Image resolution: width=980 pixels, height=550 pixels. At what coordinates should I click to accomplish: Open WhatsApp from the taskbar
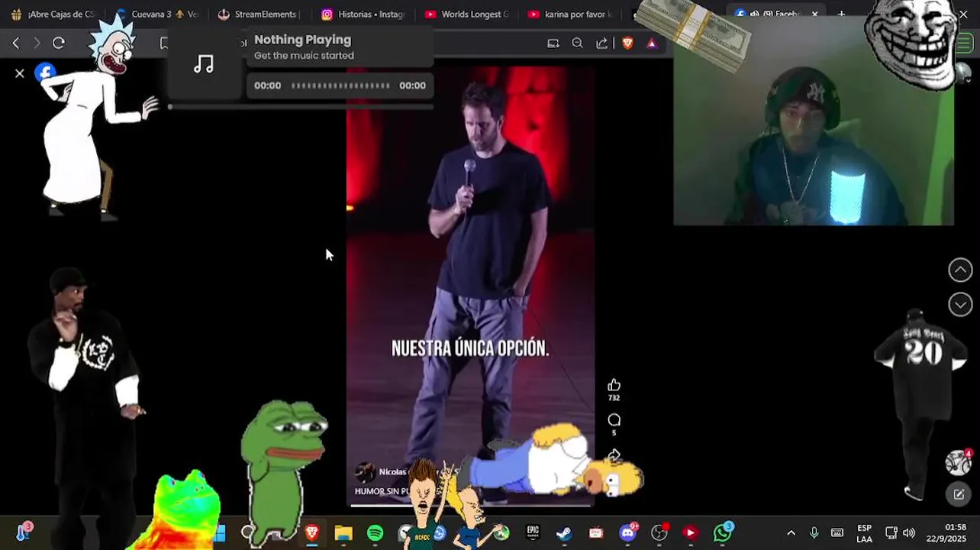722,532
